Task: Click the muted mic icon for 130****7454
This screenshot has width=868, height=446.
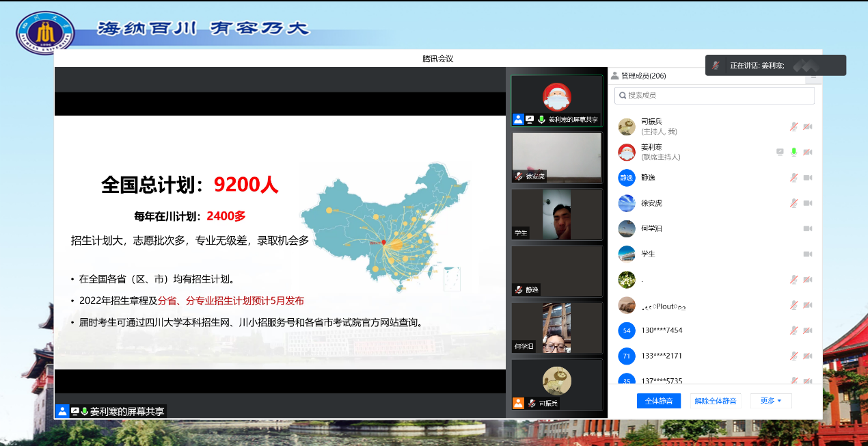Action: (794, 330)
